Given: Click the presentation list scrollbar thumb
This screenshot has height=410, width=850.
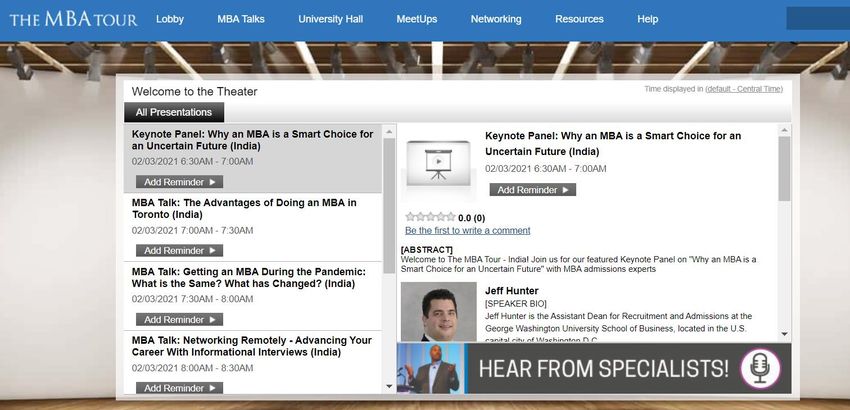Looking at the screenshot, I should (x=389, y=205).
